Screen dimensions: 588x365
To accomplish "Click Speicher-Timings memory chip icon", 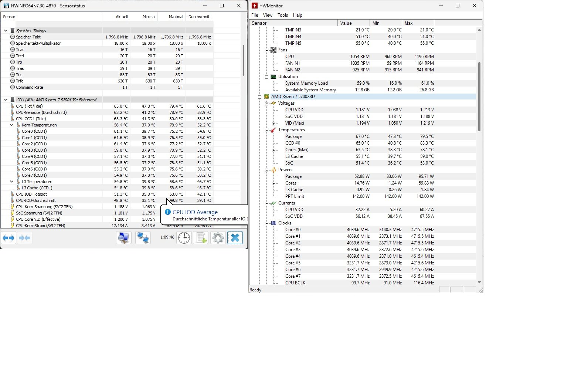I will tap(12, 31).
